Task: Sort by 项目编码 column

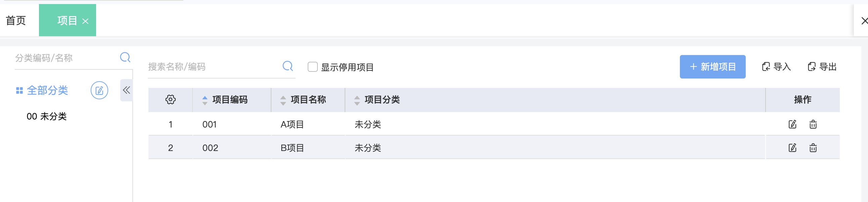Action: pyautogui.click(x=205, y=100)
